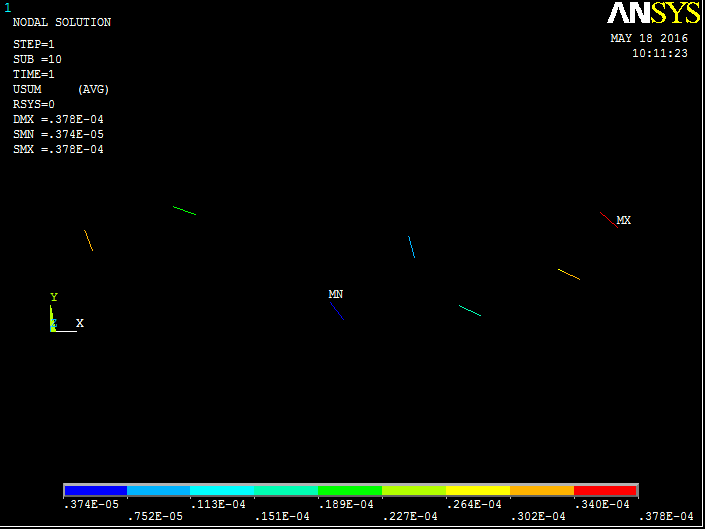Click the Y axis label
Screen dimensions: 705x529
54,297
